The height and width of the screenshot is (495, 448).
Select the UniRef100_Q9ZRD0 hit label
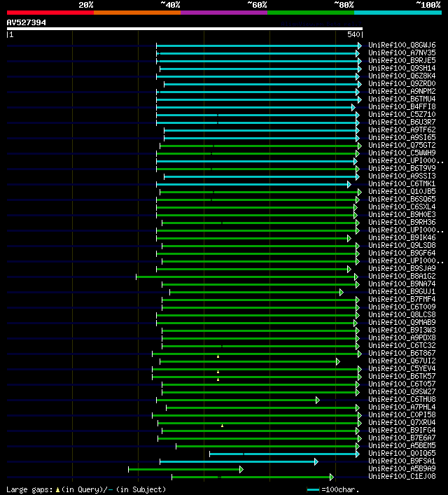(x=402, y=83)
